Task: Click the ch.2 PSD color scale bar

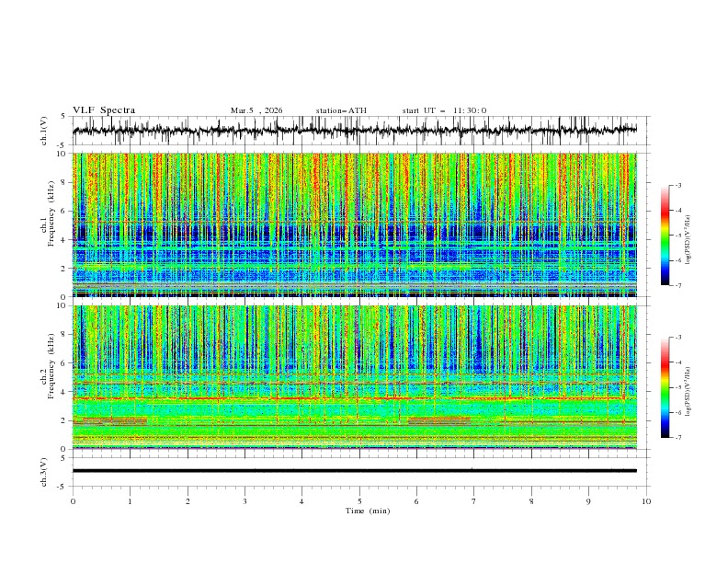Action: [665, 387]
